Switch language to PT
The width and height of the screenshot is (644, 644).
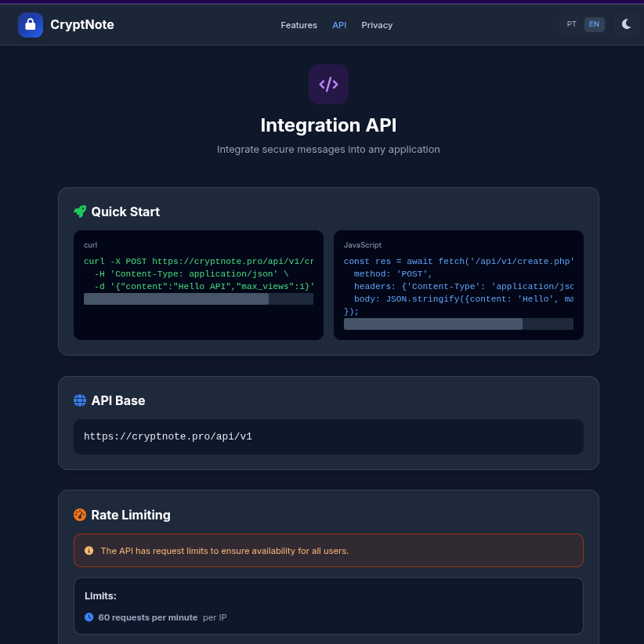pyautogui.click(x=571, y=24)
